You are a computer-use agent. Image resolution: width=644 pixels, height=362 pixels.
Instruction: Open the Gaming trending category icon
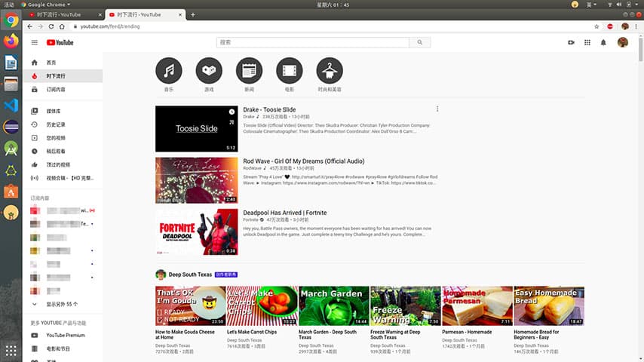pyautogui.click(x=209, y=71)
